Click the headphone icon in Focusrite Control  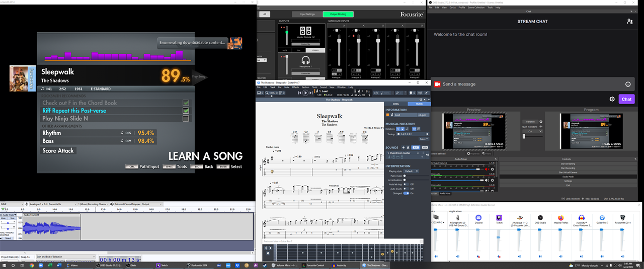305,60
